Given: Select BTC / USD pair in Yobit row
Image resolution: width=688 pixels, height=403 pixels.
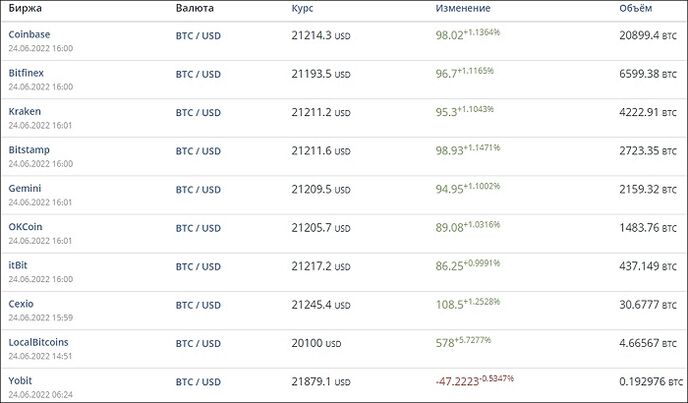Looking at the screenshot, I should coord(198,382).
